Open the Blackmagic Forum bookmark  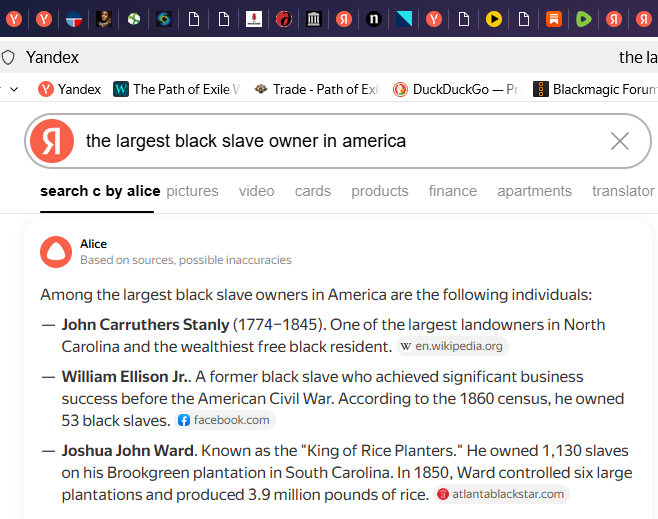(594, 89)
